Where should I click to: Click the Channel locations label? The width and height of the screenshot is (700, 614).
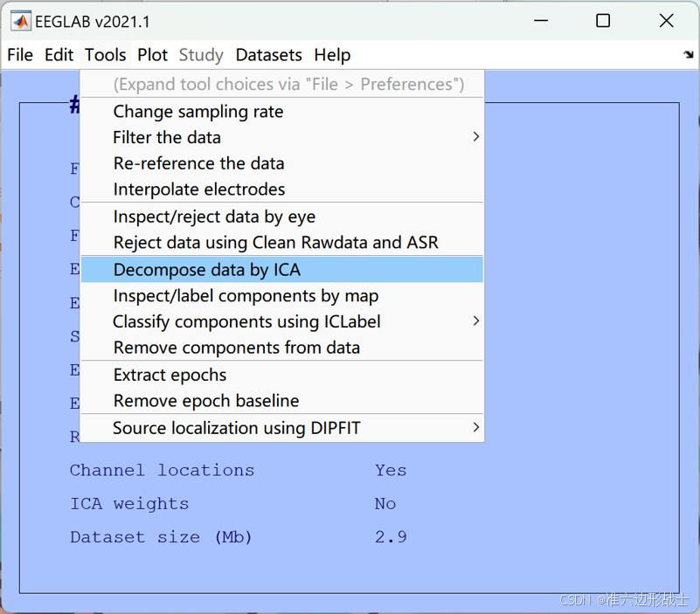click(162, 470)
